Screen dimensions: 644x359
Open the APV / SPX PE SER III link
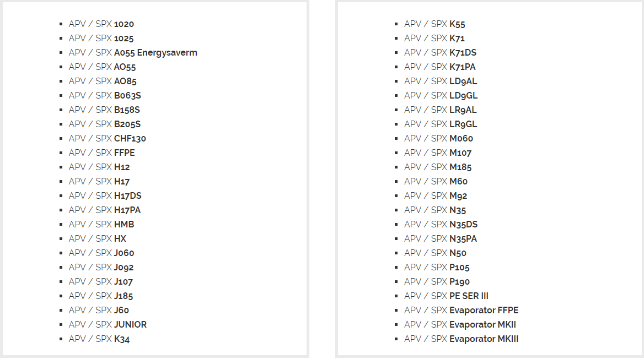pos(447,296)
